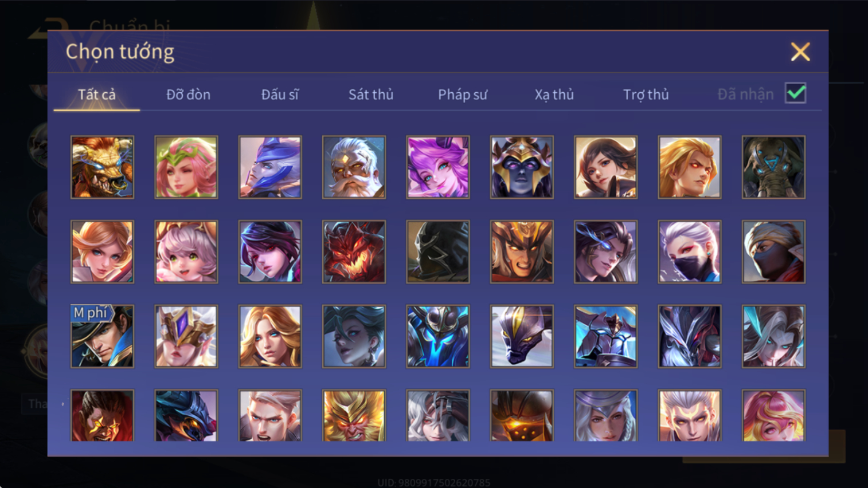Screen dimensions: 868x488
Task: Choose hero portrait tagged M phí
Action: click(x=102, y=336)
